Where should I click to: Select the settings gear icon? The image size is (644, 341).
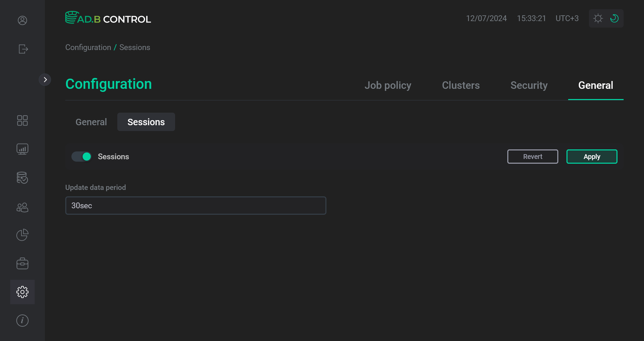point(22,292)
